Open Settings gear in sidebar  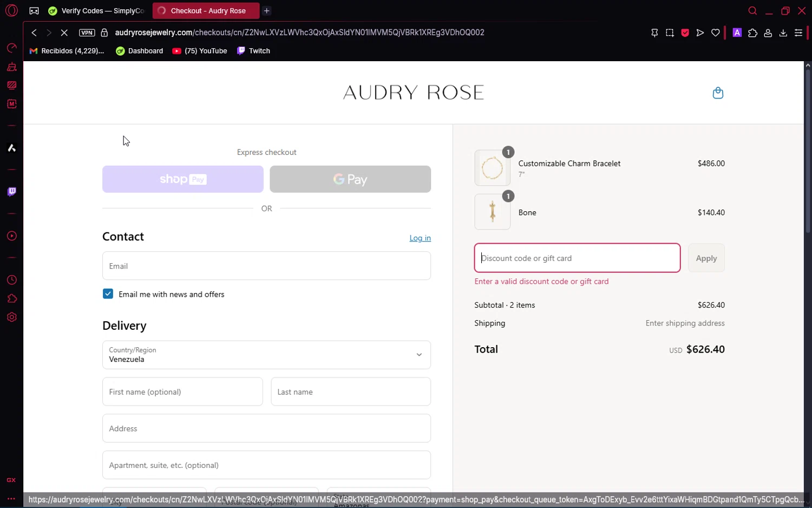tap(11, 317)
